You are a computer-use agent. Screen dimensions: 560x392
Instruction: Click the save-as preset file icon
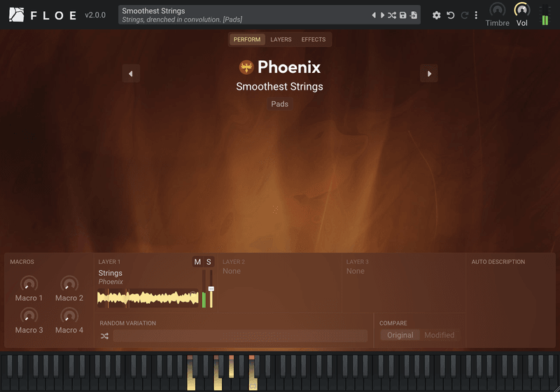click(414, 15)
